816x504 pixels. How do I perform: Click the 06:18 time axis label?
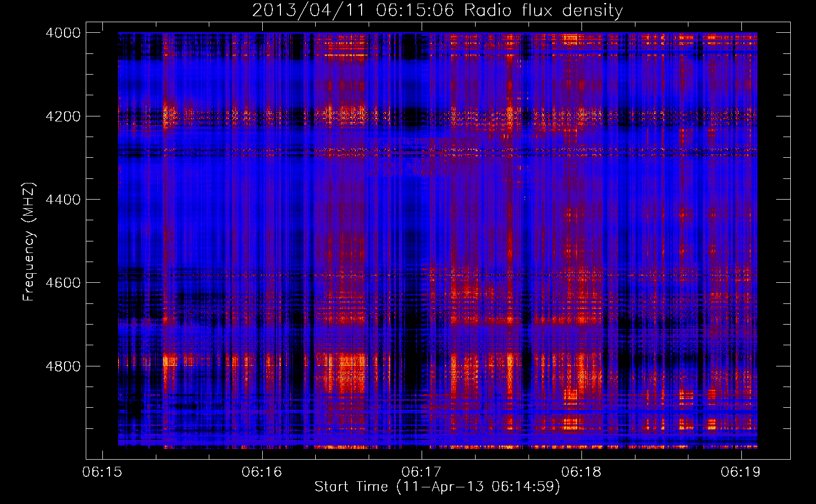click(x=581, y=472)
